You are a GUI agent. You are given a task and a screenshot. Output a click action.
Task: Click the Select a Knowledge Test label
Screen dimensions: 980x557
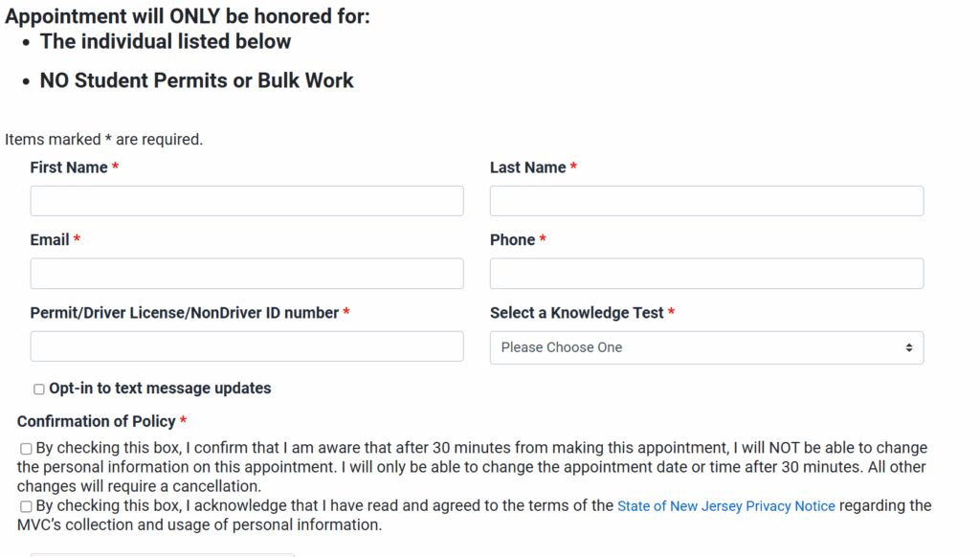tap(577, 313)
